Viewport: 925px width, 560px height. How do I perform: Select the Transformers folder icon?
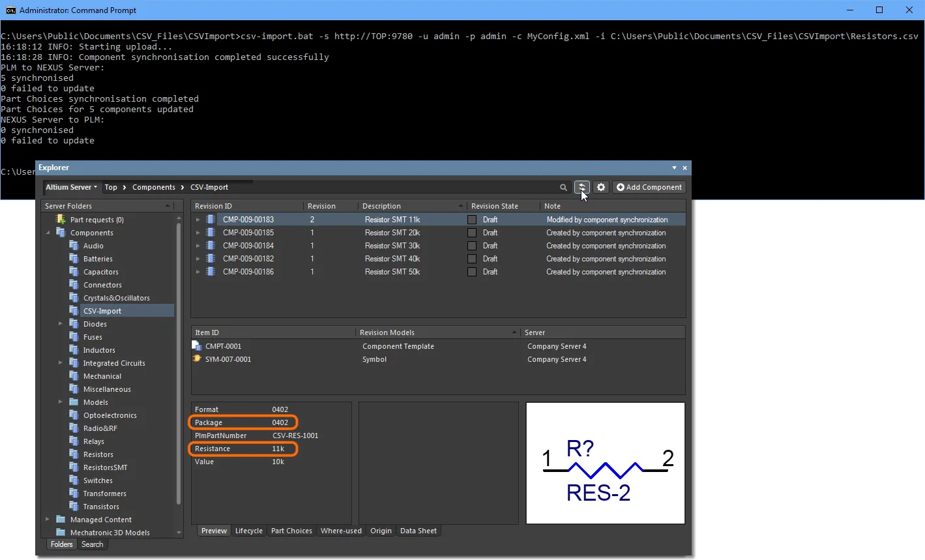(74, 494)
